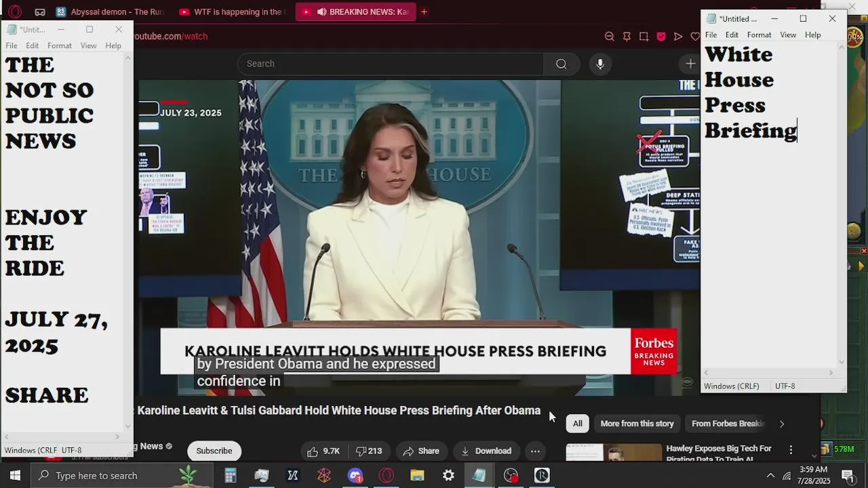Open Format menu in right Notepad
Screen dimensions: 868x488
(759, 35)
